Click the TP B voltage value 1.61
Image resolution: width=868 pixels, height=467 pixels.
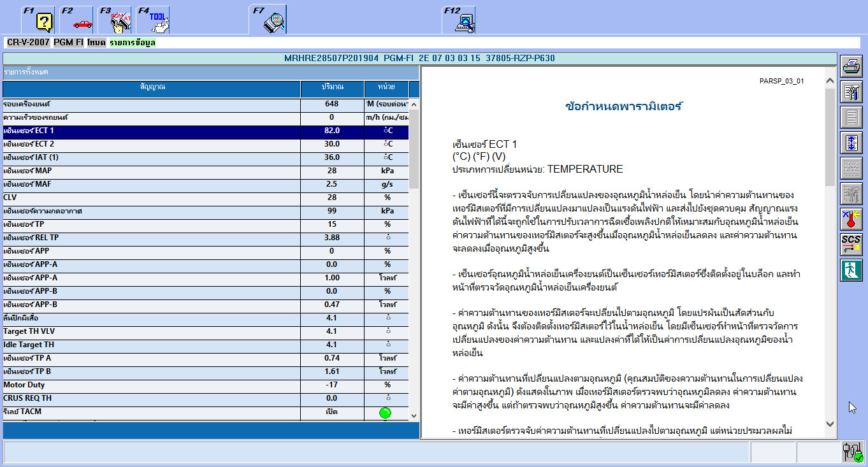332,372
